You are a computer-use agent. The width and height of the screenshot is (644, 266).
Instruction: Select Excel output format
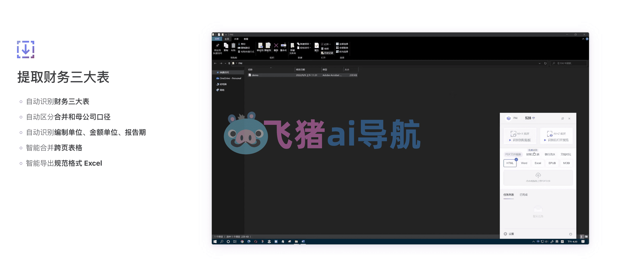pos(538,163)
